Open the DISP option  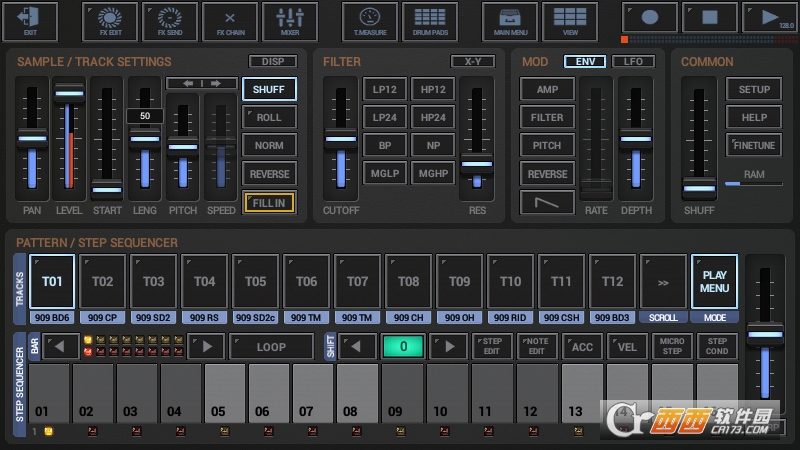tap(273, 61)
